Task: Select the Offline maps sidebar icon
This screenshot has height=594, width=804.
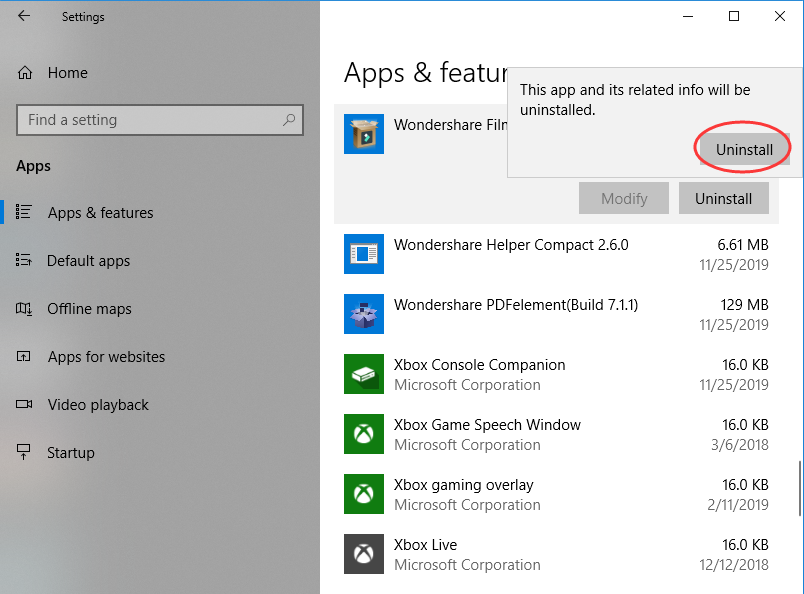Action: (24, 308)
